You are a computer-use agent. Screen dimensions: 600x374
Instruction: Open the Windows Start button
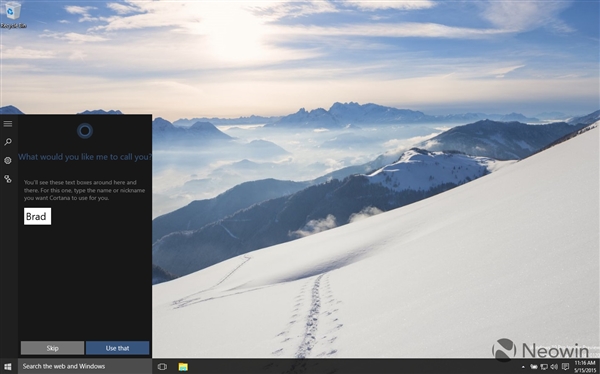coord(8,366)
